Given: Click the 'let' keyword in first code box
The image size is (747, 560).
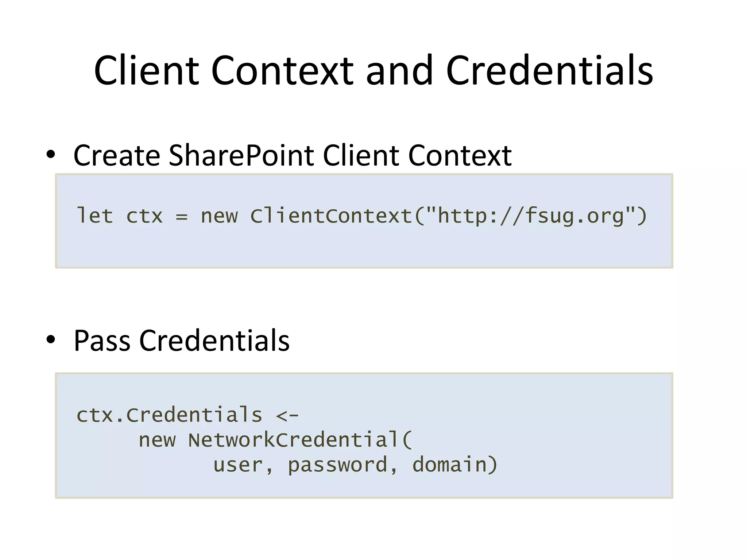Looking at the screenshot, I should point(94,216).
